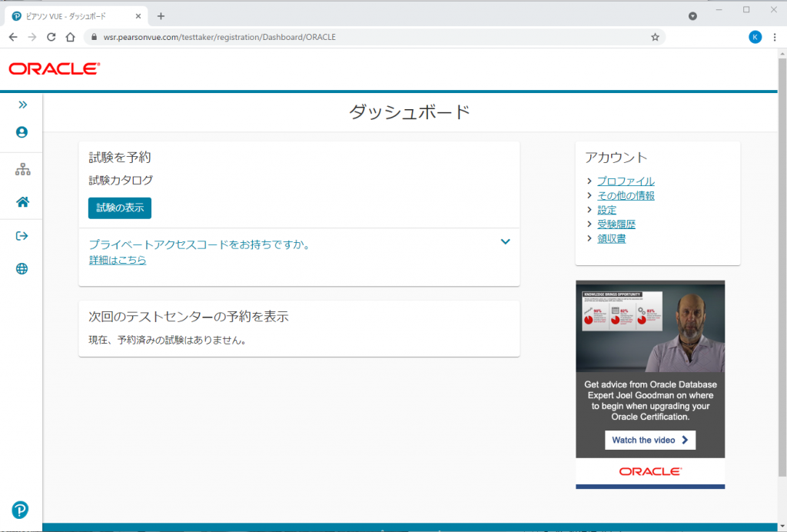Click the Pearson logo at sidebar bottom
Image resolution: width=787 pixels, height=532 pixels.
tap(21, 510)
